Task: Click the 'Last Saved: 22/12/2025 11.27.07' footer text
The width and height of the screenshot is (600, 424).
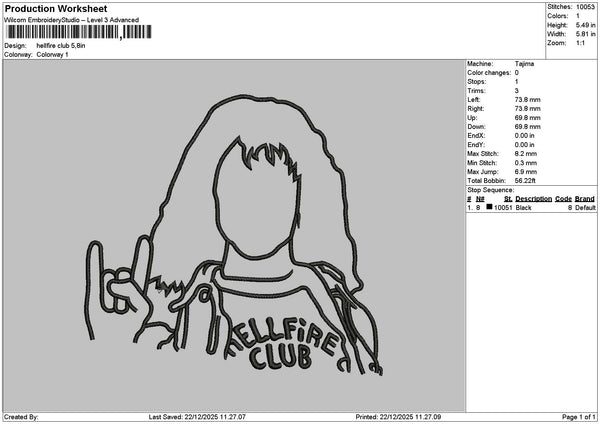Action: pos(197,417)
